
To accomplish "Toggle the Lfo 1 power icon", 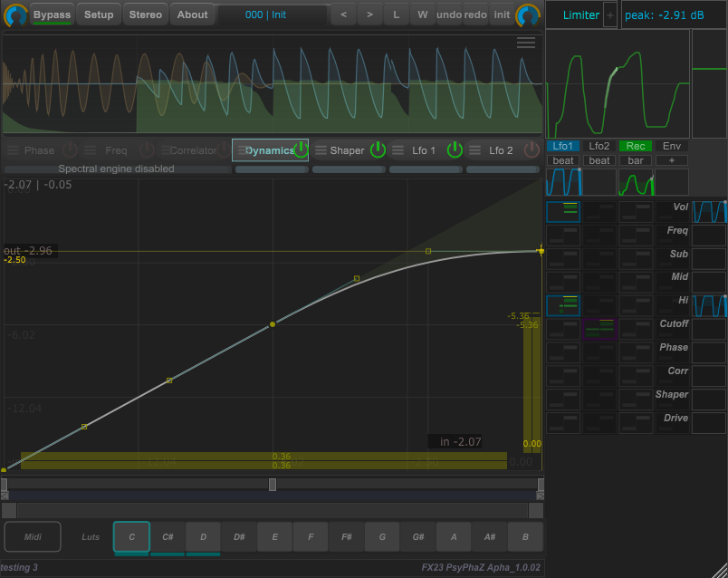I will click(x=455, y=150).
